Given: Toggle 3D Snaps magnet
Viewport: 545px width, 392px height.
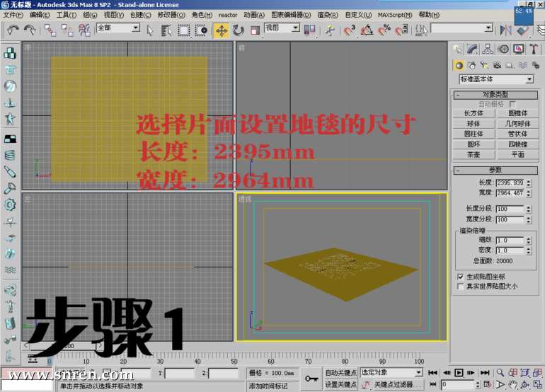Looking at the screenshot, I should tap(349, 30).
